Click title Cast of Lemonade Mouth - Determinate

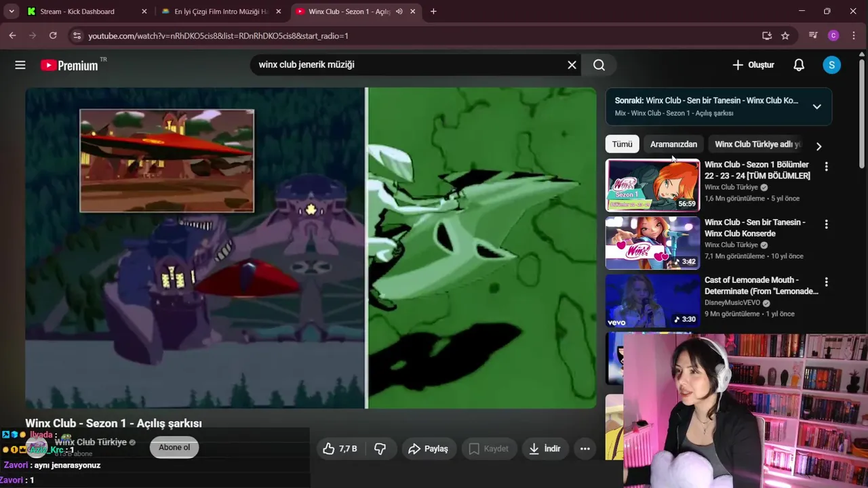[762, 285]
